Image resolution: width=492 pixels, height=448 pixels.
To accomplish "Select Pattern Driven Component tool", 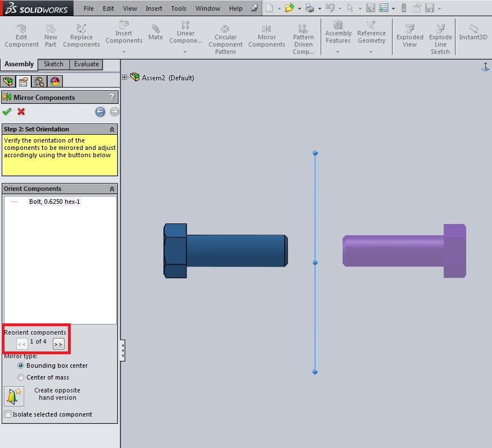I will (x=303, y=39).
